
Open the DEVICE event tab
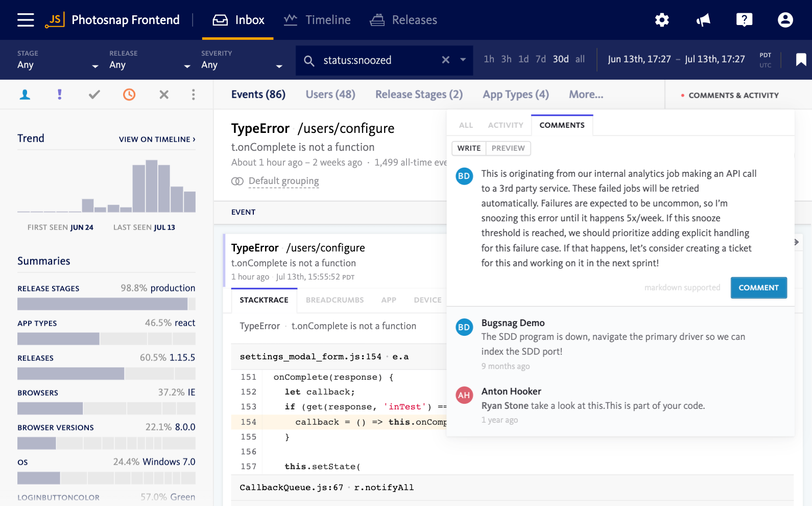(427, 300)
